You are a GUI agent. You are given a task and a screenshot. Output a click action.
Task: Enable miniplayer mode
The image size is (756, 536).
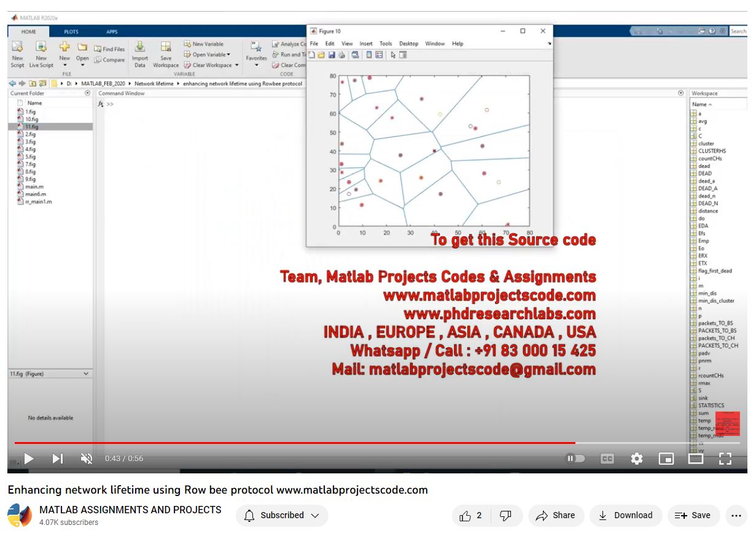tap(666, 459)
